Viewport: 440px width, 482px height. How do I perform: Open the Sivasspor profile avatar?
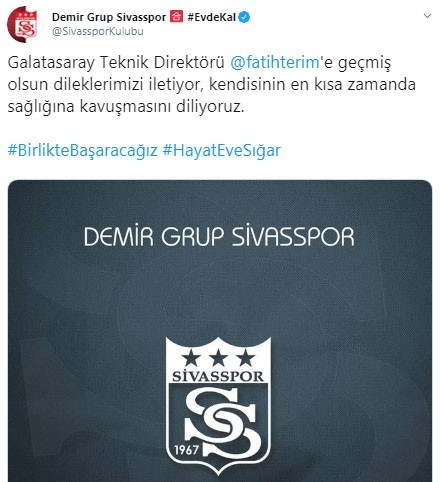[23, 24]
